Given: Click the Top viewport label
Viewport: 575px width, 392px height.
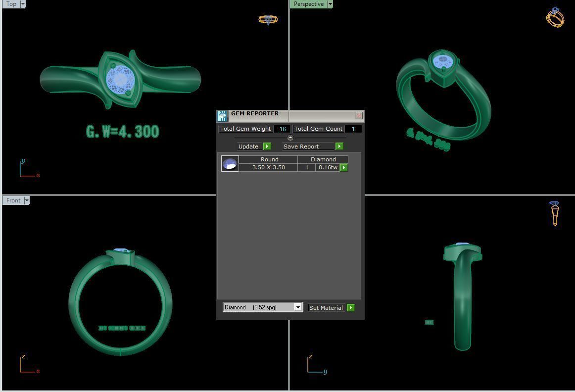Looking at the screenshot, I should click(11, 4).
